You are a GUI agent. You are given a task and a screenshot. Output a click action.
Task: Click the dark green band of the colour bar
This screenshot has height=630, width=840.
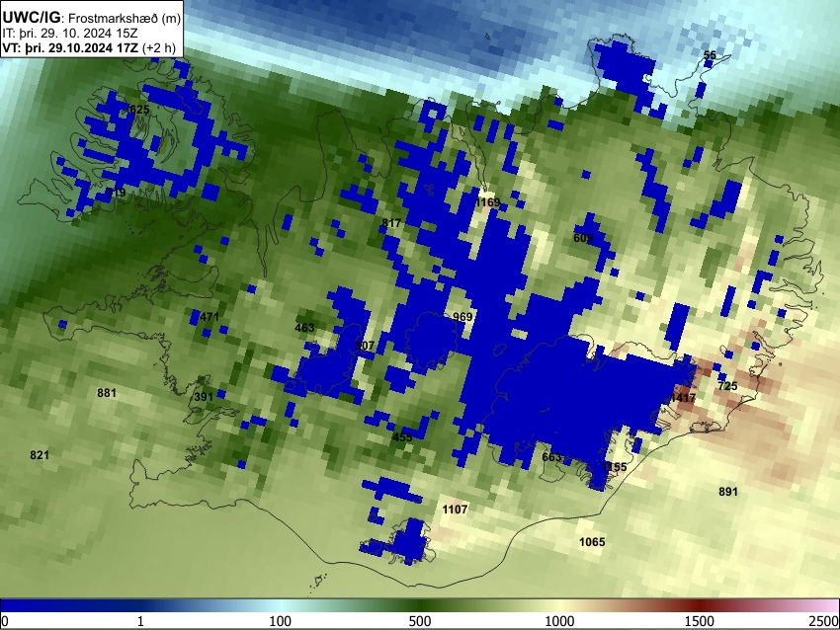coord(420,605)
